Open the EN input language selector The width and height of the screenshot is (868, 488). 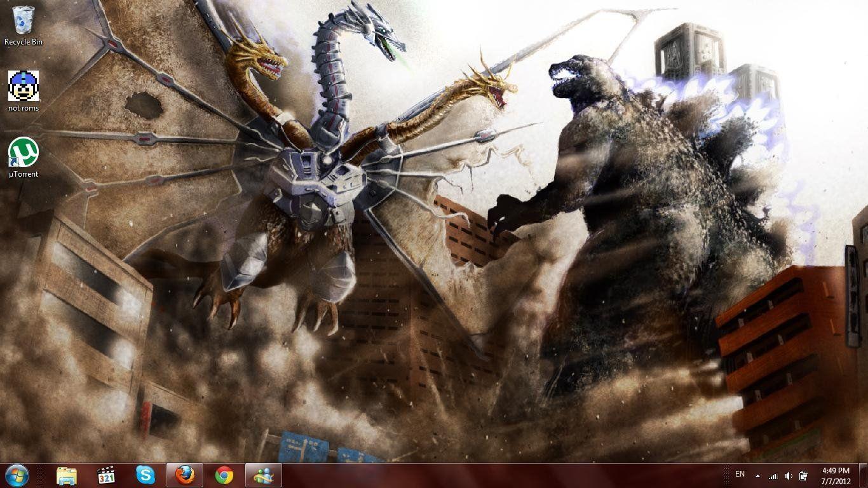pos(740,474)
